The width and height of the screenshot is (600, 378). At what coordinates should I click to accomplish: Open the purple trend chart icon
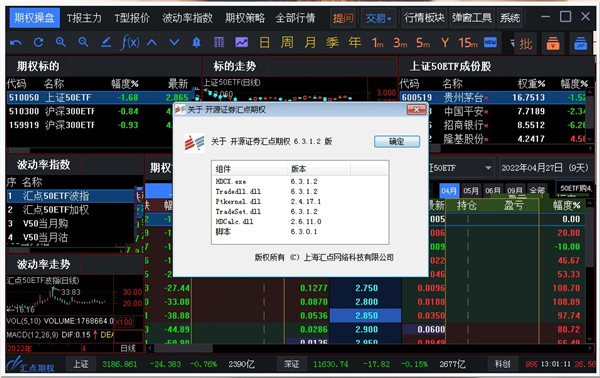tap(241, 42)
